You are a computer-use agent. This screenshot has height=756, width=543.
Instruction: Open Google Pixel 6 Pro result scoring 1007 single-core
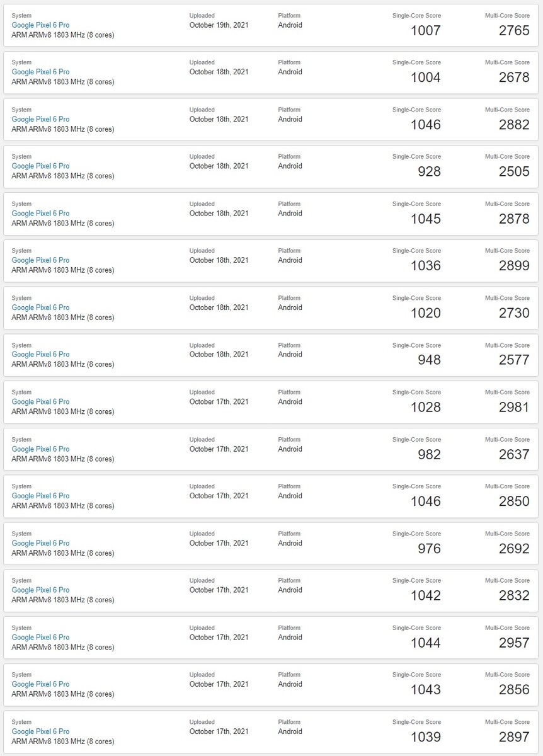[x=40, y=25]
